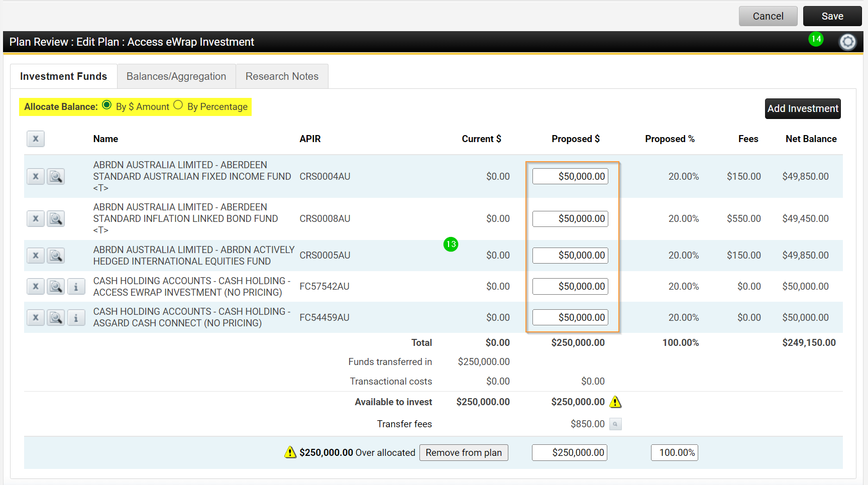This screenshot has width=868, height=485.
Task: Save the plan changes
Action: pos(832,16)
